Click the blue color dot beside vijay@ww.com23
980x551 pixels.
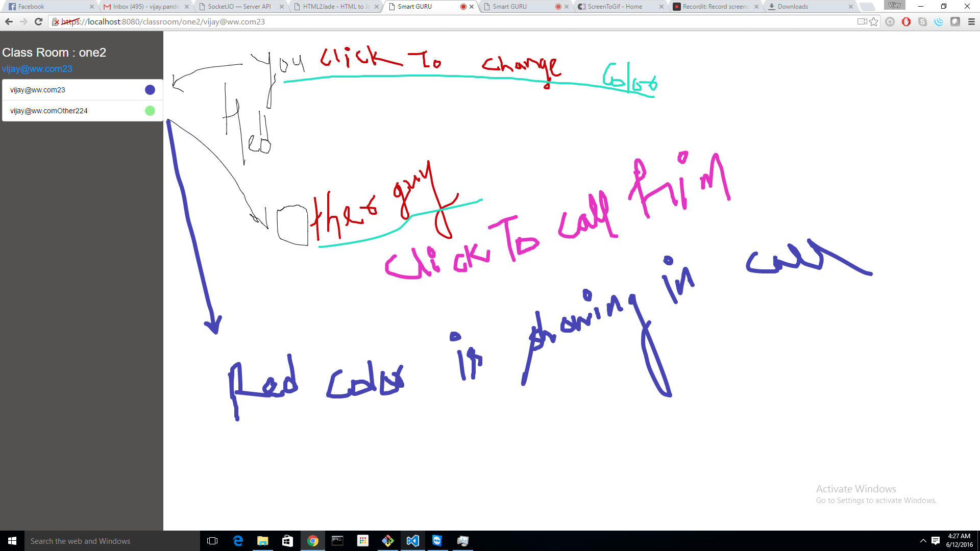click(150, 90)
